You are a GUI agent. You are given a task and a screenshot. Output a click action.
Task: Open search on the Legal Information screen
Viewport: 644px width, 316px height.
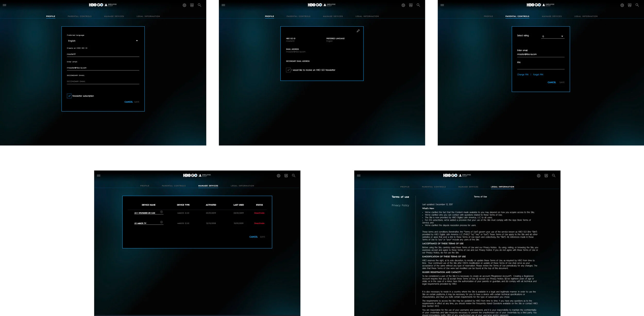click(553, 176)
